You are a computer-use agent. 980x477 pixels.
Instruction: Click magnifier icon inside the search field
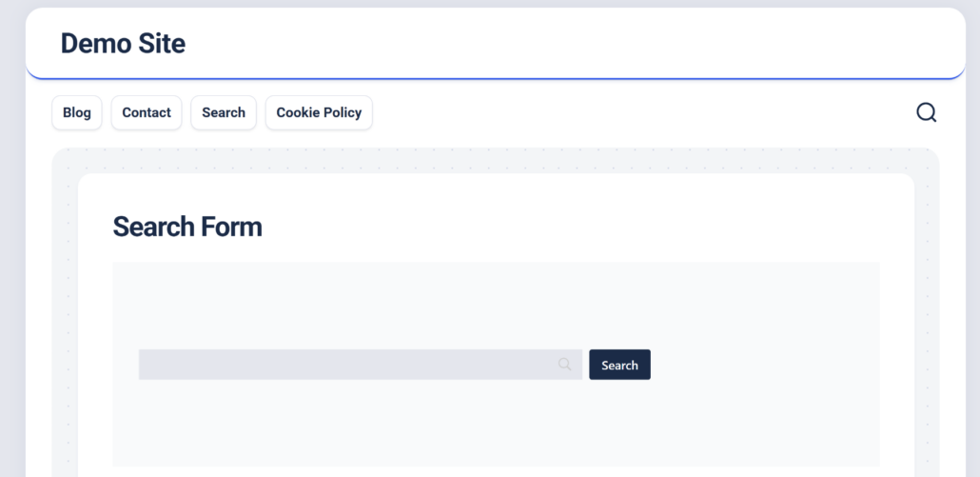[565, 365]
